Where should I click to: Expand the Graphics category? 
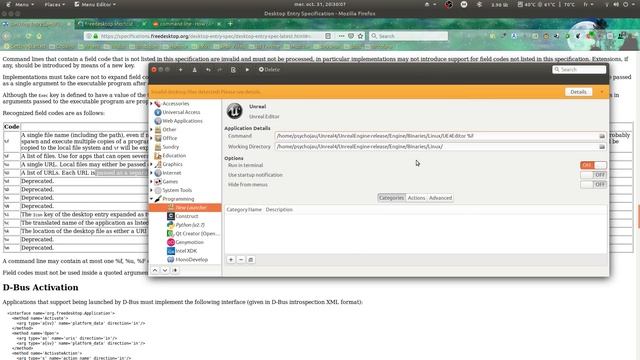click(151, 164)
